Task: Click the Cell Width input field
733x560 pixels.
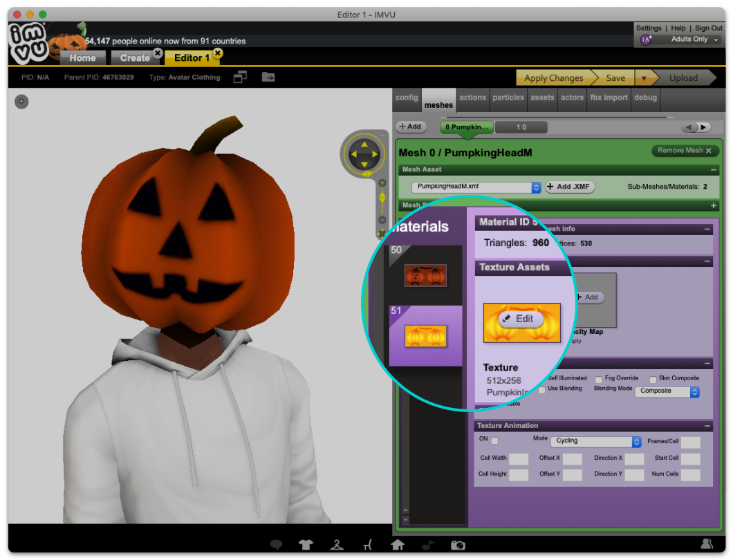Action: point(519,459)
